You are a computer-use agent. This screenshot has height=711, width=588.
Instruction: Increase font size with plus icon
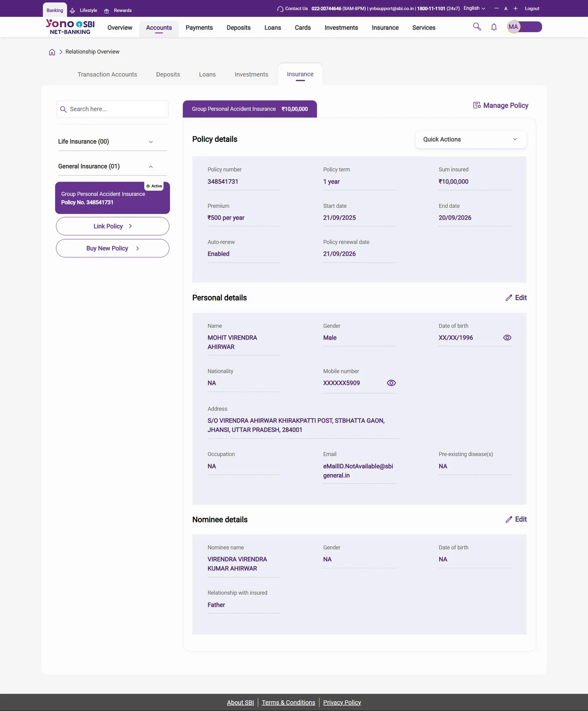(516, 8)
